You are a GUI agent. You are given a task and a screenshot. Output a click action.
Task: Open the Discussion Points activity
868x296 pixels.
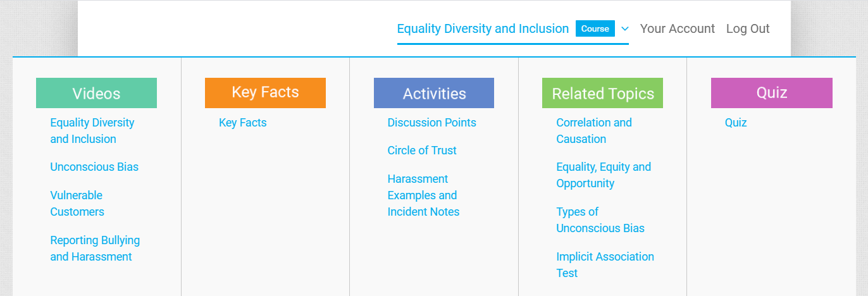431,123
